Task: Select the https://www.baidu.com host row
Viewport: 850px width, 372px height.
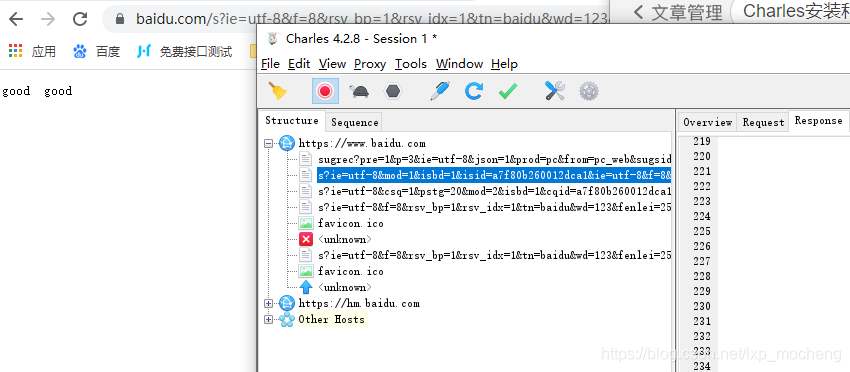Action: [x=362, y=144]
